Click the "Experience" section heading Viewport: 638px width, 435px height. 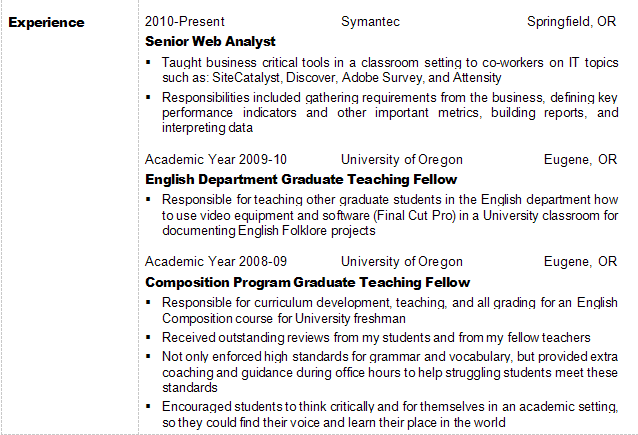(46, 22)
